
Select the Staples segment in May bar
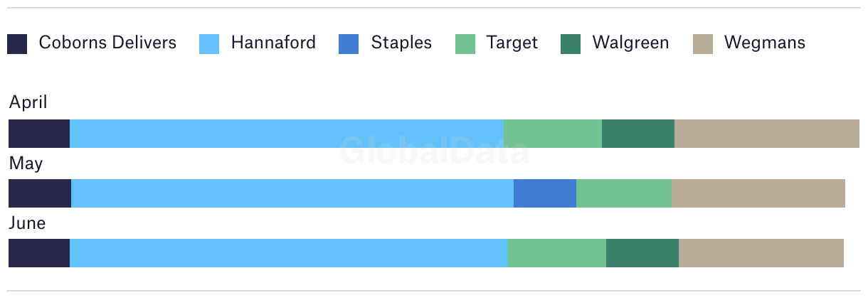[545, 193]
